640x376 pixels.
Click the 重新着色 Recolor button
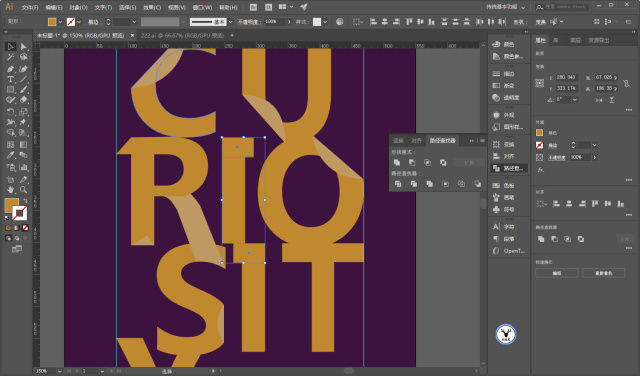(603, 273)
